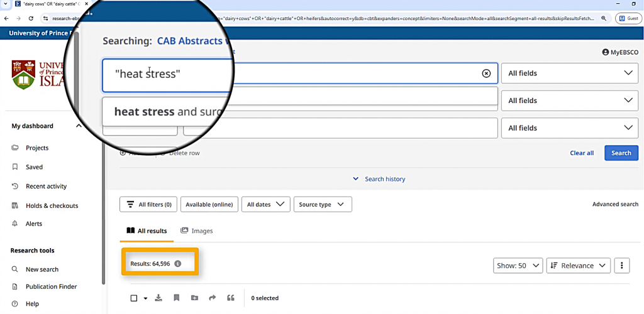644x314 pixels.
Task: Expand the select-all checkbox dropdown arrow
Action: 145,298
